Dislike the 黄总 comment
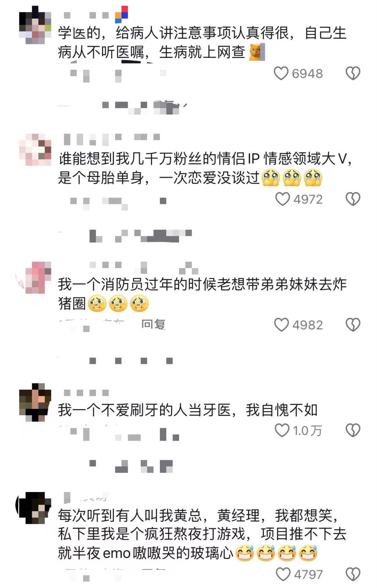377x588 pixels. [x=353, y=574]
